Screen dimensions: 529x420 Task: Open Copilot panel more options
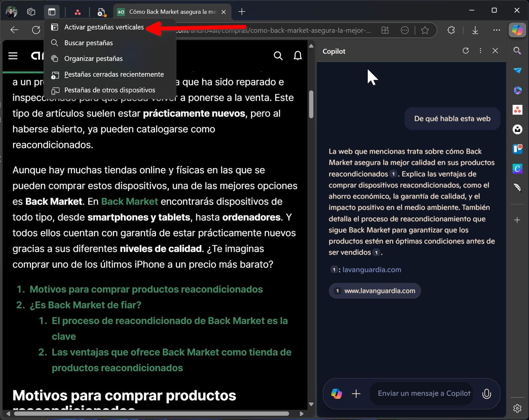pos(480,51)
